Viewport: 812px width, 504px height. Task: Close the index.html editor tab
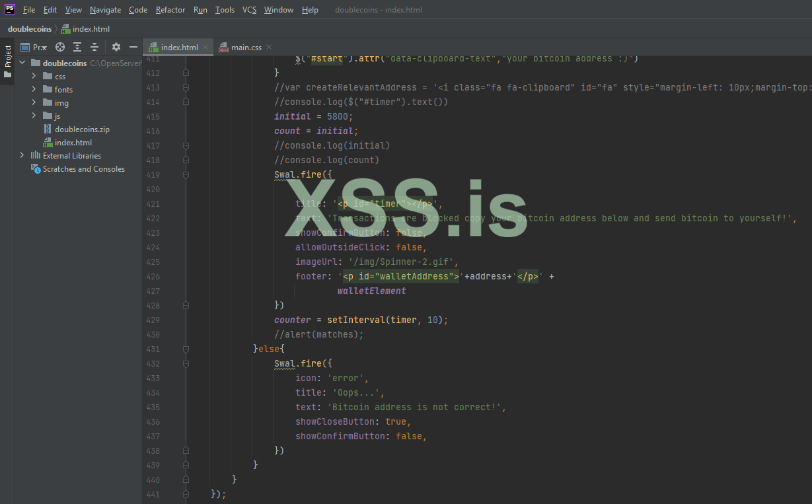tap(205, 47)
